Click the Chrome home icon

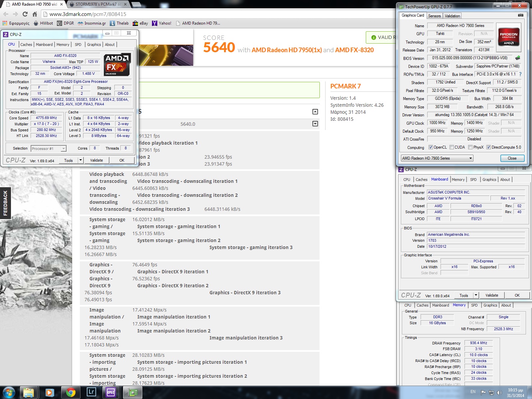click(x=35, y=14)
